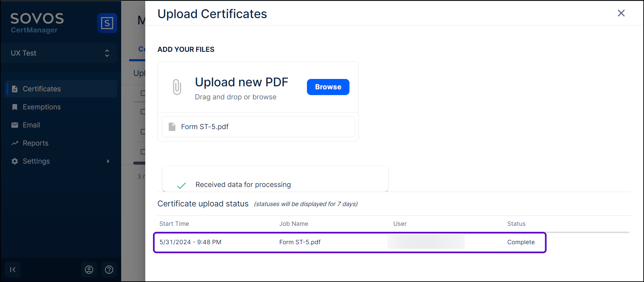Click the Email envelope icon
Image resolution: width=644 pixels, height=282 pixels.
15,125
